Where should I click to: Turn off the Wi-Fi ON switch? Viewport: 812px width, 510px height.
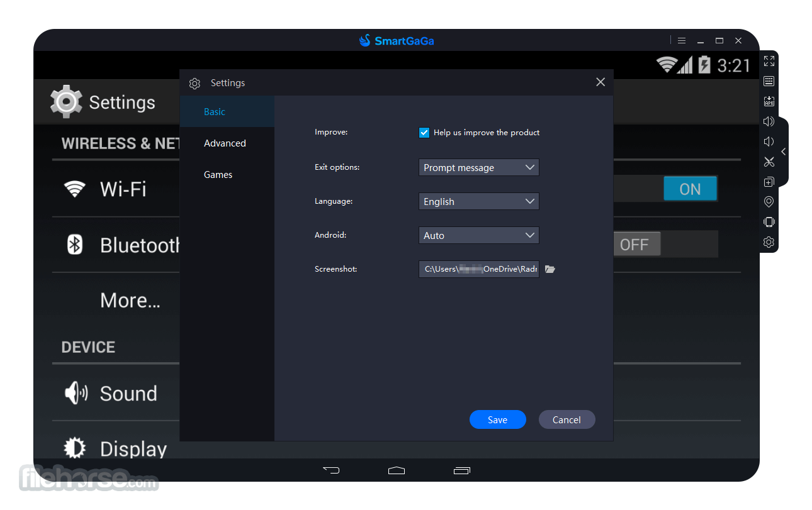(x=690, y=189)
